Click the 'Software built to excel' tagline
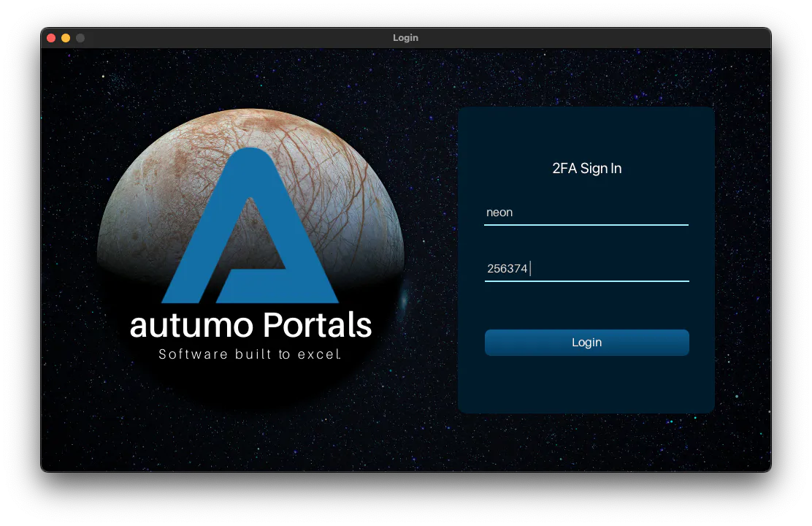The width and height of the screenshot is (812, 526). tap(249, 354)
